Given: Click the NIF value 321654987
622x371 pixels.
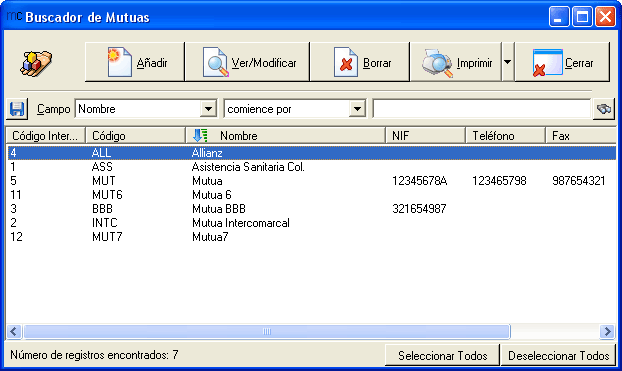Looking at the screenshot, I should (419, 209).
